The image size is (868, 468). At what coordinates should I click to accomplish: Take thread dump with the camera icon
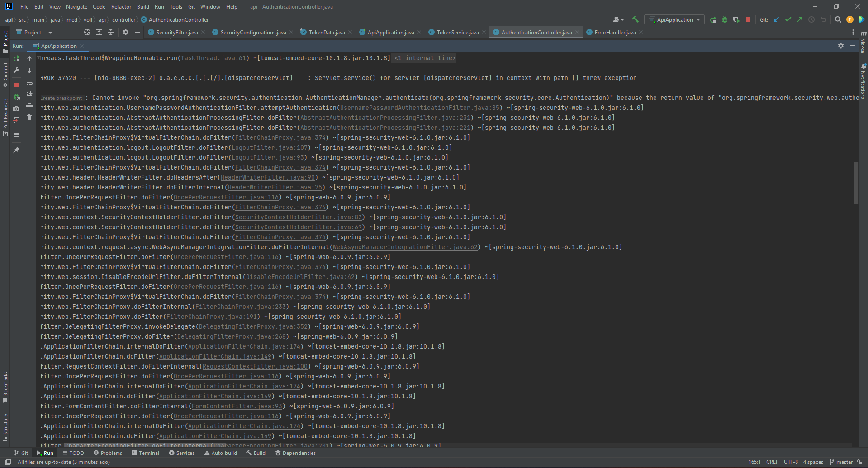(16, 109)
